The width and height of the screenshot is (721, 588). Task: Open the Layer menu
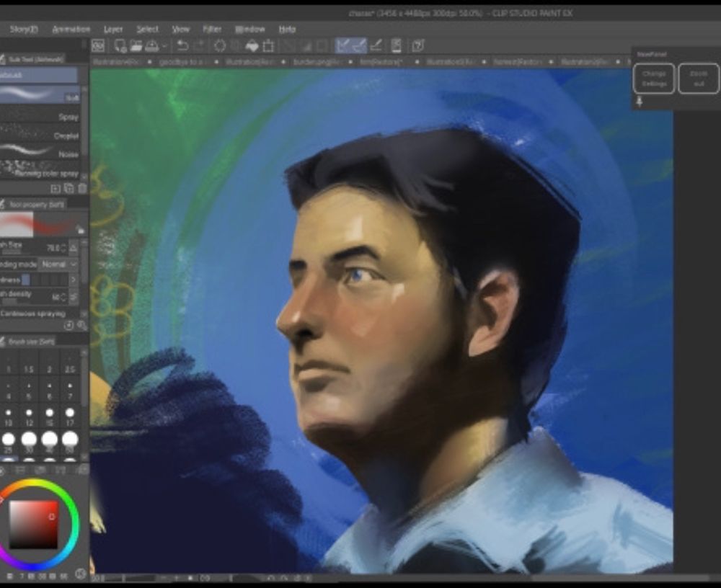tap(112, 30)
